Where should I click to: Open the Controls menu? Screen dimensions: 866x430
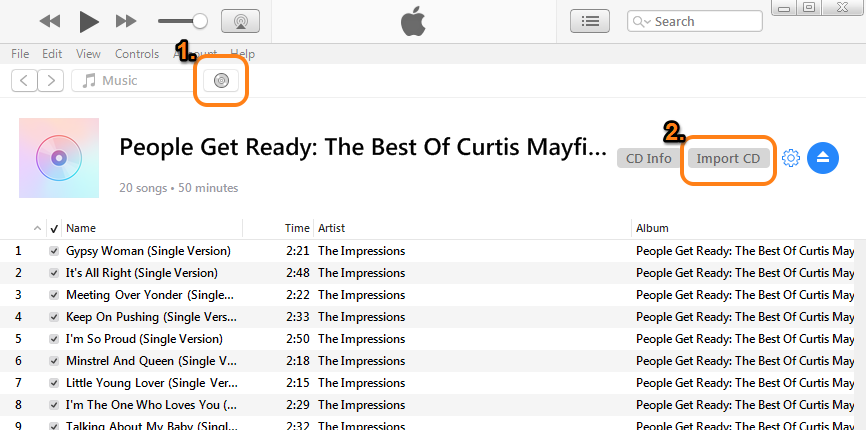tap(137, 54)
